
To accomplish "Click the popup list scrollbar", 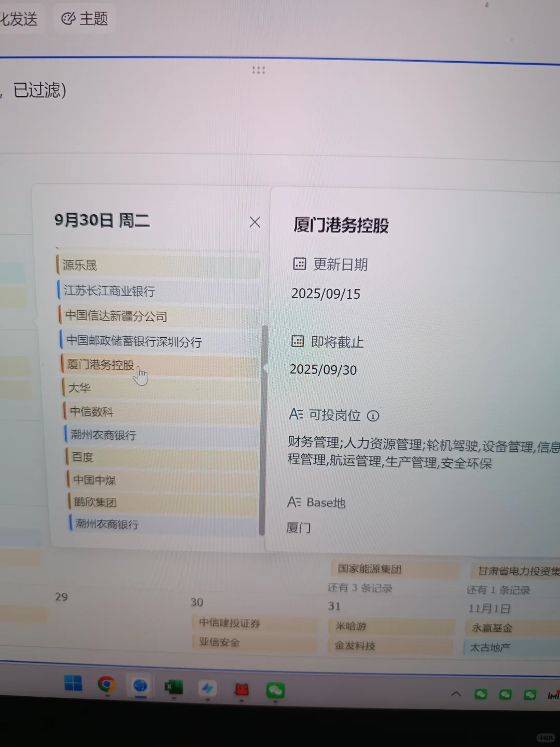I will click(x=263, y=430).
